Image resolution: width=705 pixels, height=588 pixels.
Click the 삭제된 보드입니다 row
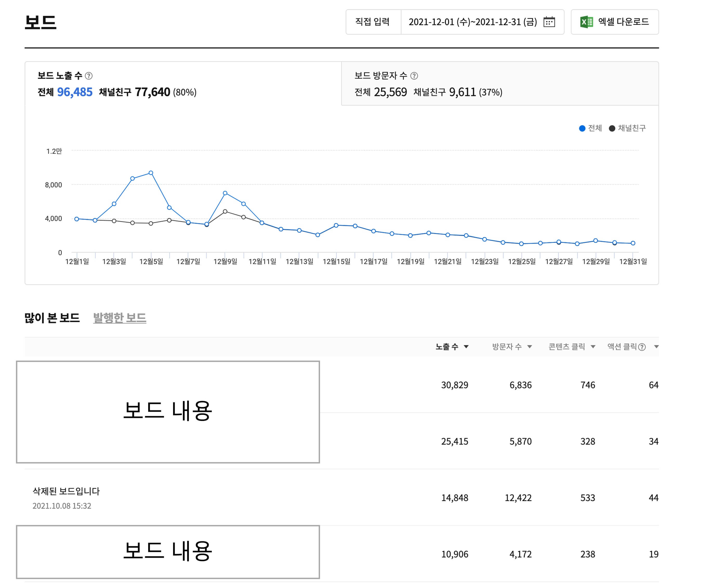coord(342,497)
